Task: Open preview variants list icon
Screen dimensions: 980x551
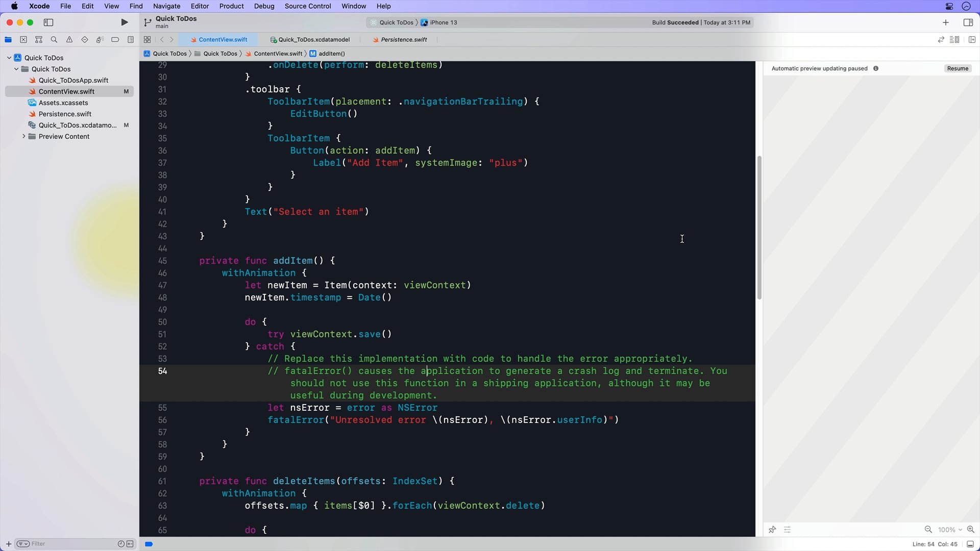Action: point(788,530)
